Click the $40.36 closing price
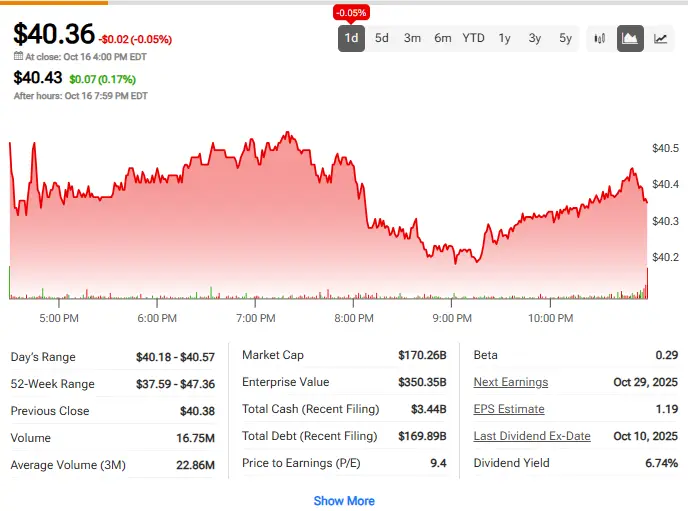Viewport: 688px width, 511px height. pos(53,34)
